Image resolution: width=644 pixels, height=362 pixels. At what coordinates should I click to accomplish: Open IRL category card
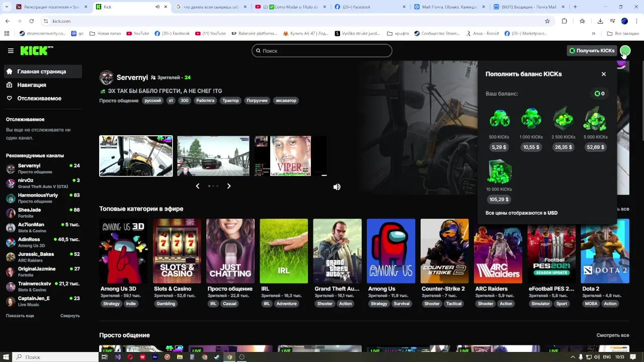click(x=284, y=251)
